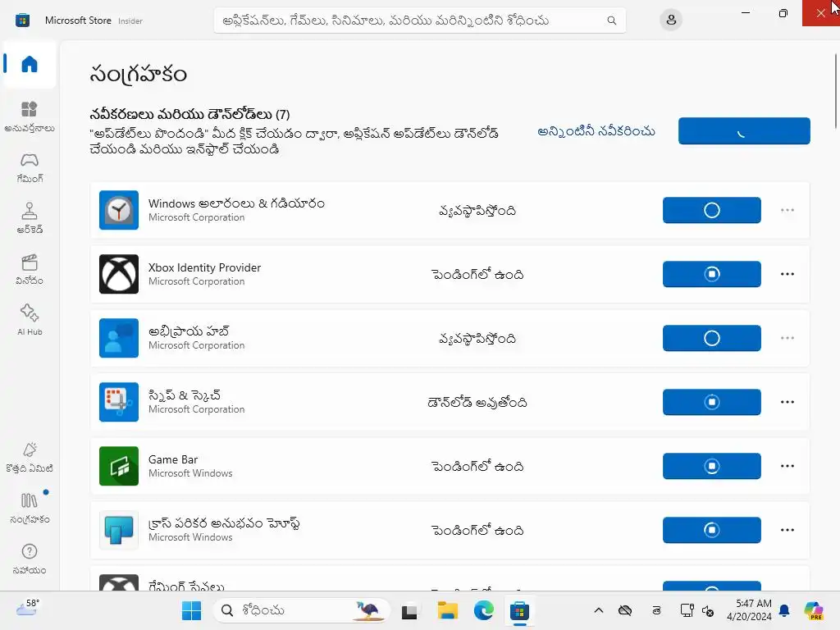840x630 pixels.
Task: Open more options for Xbox Identity Provider
Action: click(787, 274)
